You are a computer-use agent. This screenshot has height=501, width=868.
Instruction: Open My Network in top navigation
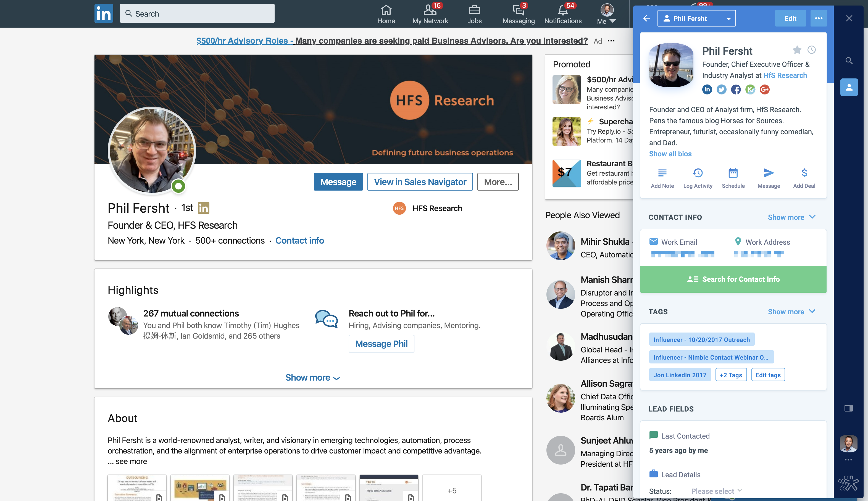coord(430,14)
